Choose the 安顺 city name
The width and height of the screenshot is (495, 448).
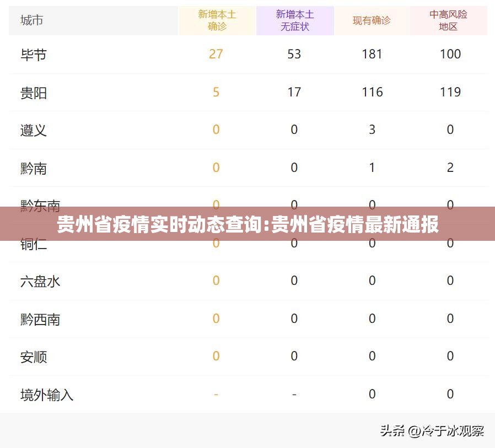click(34, 357)
